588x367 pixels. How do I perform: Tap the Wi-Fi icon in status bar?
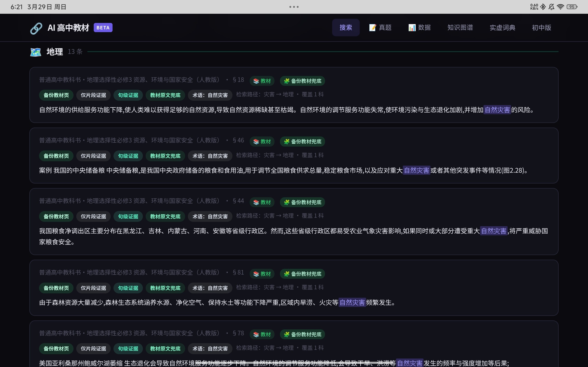560,7
